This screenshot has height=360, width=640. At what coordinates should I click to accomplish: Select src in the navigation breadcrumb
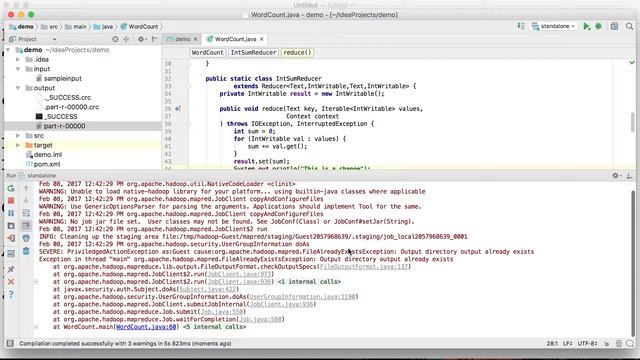click(x=50, y=27)
